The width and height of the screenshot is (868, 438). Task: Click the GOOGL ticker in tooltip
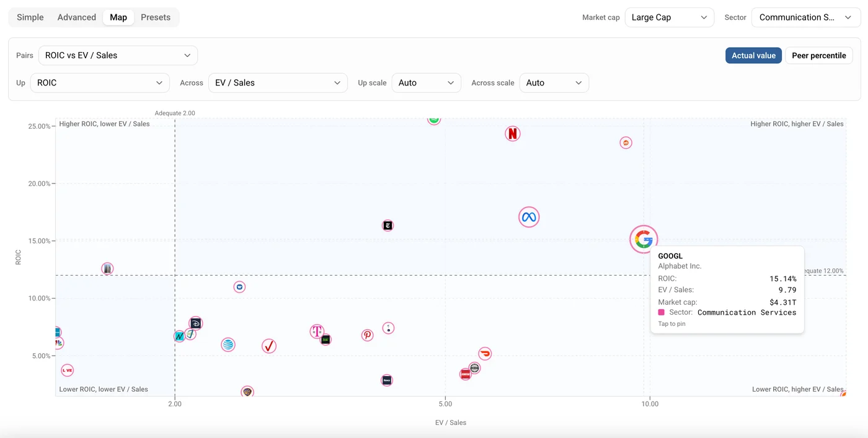(670, 256)
